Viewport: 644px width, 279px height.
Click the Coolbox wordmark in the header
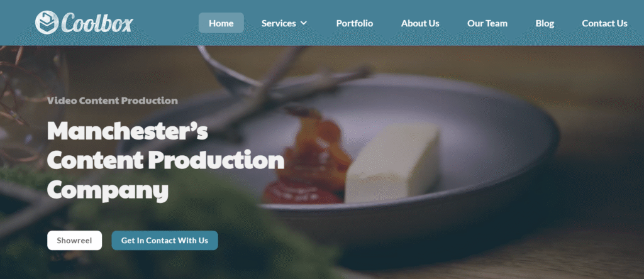tap(97, 23)
